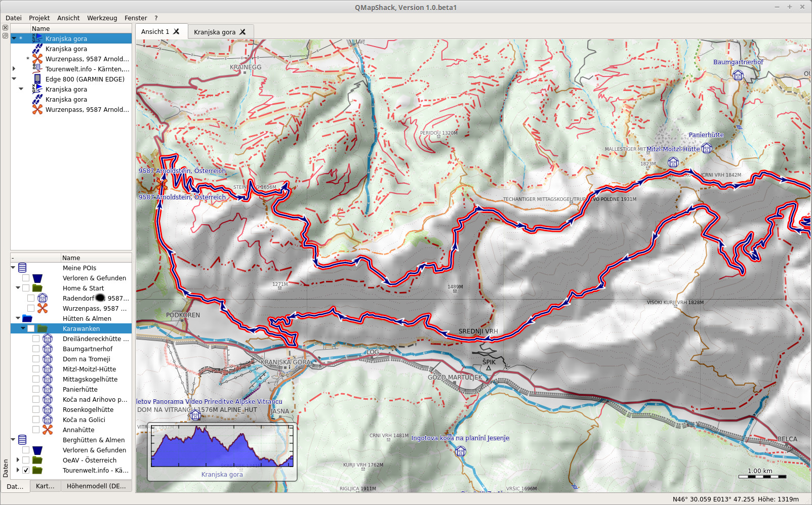
Task: Check the Mitzl-Moitzl-Hütte checkbox in the tree
Action: pos(36,369)
